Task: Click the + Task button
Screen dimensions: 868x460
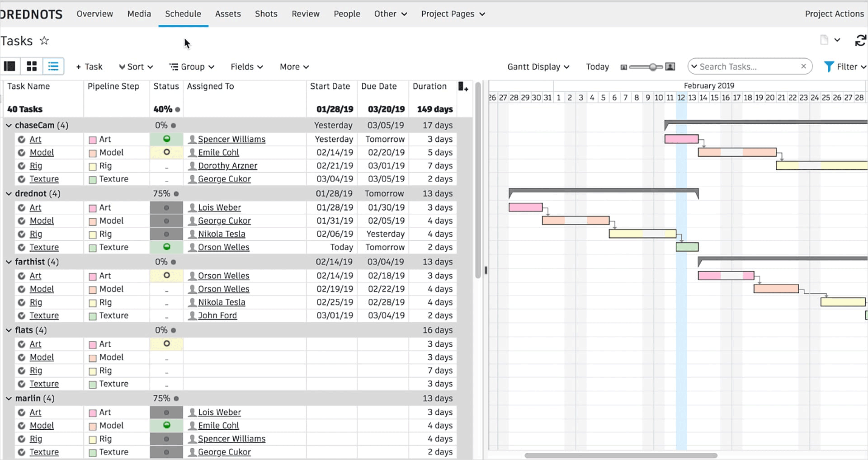Action: tap(89, 67)
